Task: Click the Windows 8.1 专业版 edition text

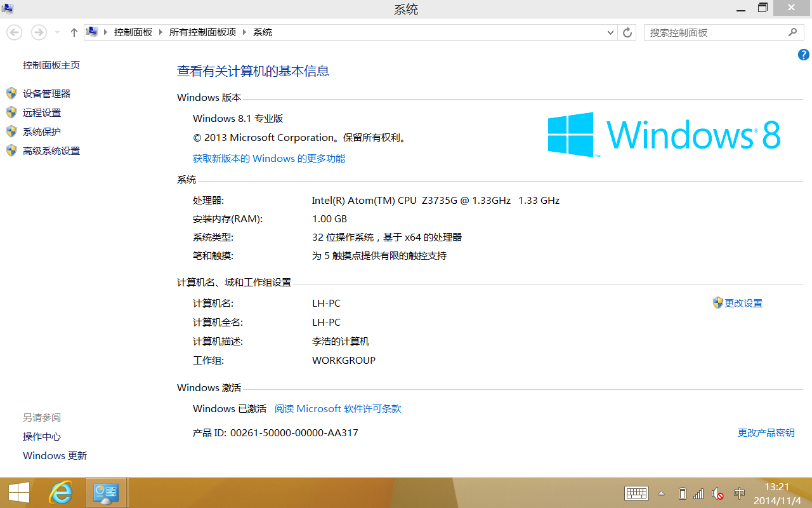Action: [238, 119]
